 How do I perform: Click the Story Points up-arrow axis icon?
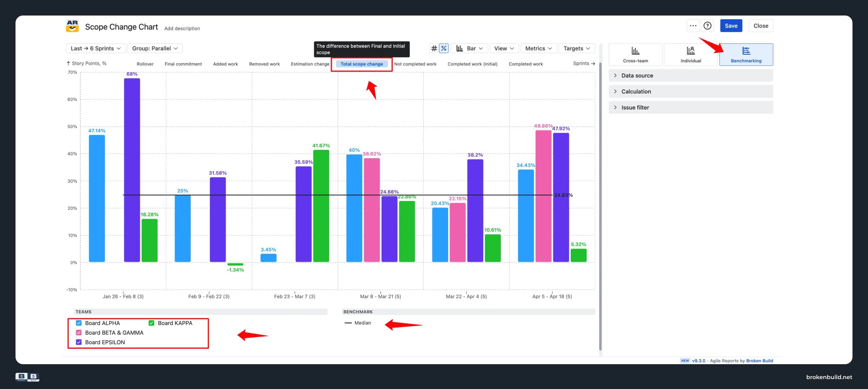pos(68,63)
